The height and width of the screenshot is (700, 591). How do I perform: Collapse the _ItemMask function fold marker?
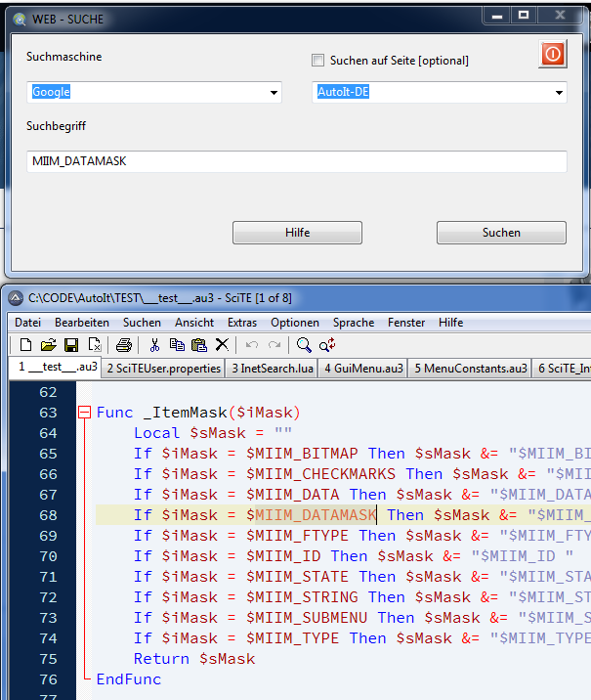(x=84, y=413)
